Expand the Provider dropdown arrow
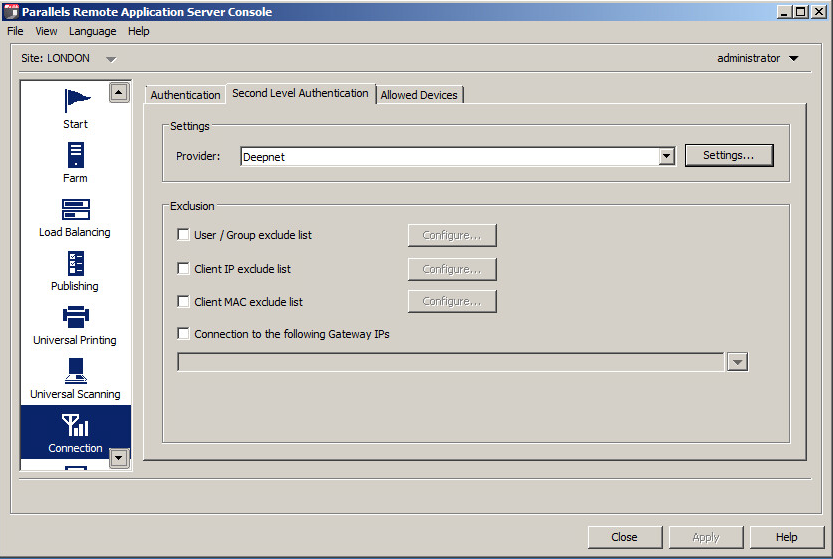 click(x=667, y=156)
